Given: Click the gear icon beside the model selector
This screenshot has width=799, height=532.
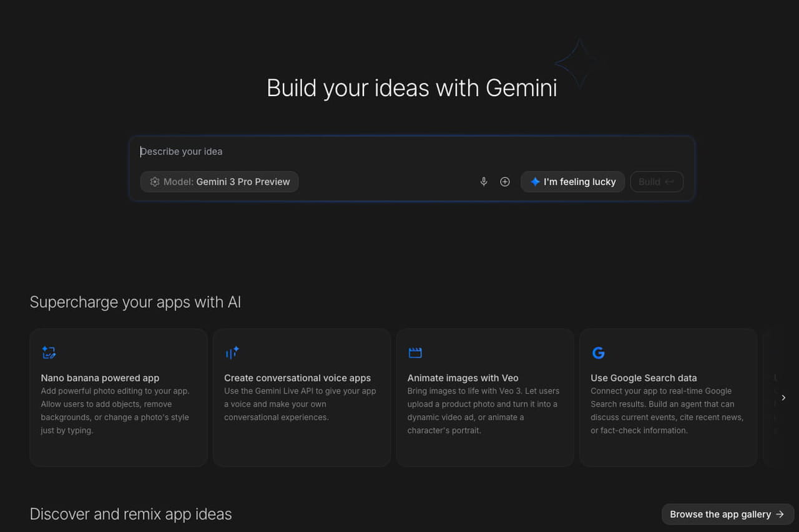Looking at the screenshot, I should pos(154,181).
